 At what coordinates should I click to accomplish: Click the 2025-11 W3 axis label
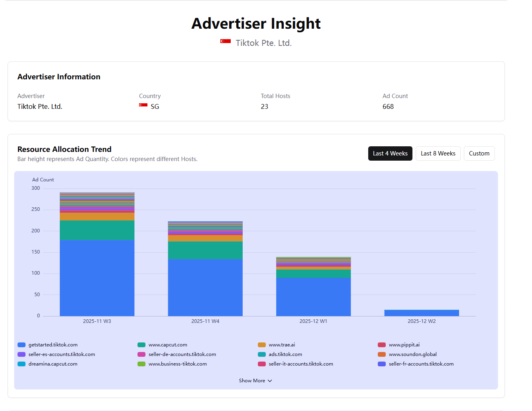(97, 321)
